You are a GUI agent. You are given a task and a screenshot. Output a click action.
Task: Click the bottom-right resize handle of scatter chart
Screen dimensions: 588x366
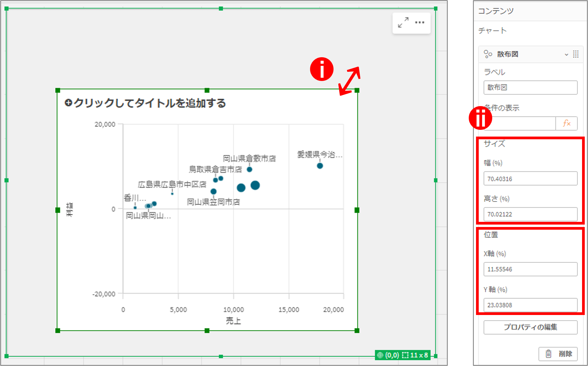(x=357, y=331)
